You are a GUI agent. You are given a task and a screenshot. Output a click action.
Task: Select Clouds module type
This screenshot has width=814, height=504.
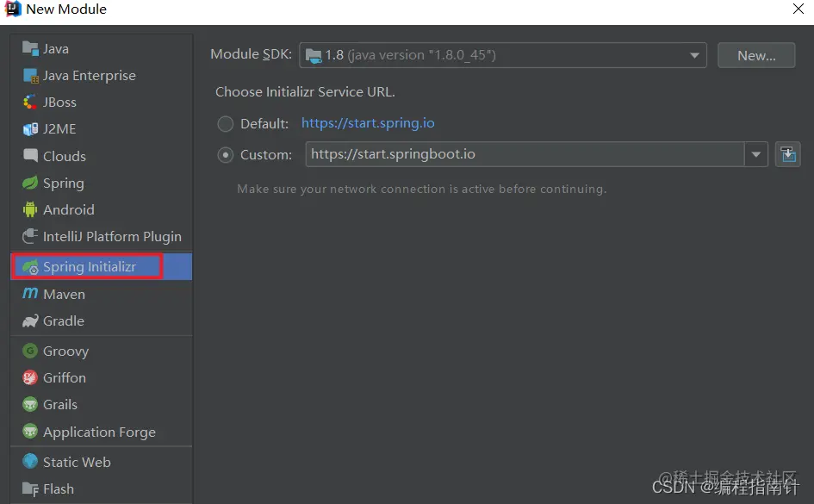pyautogui.click(x=102, y=156)
